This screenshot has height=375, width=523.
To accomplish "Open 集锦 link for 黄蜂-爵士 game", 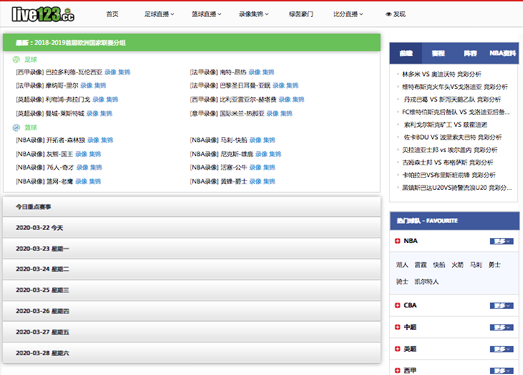I will coord(269,181).
